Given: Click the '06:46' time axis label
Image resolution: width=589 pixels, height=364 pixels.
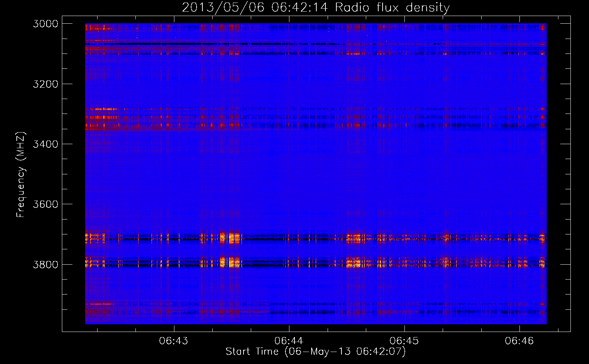Looking at the screenshot, I should click(519, 341).
